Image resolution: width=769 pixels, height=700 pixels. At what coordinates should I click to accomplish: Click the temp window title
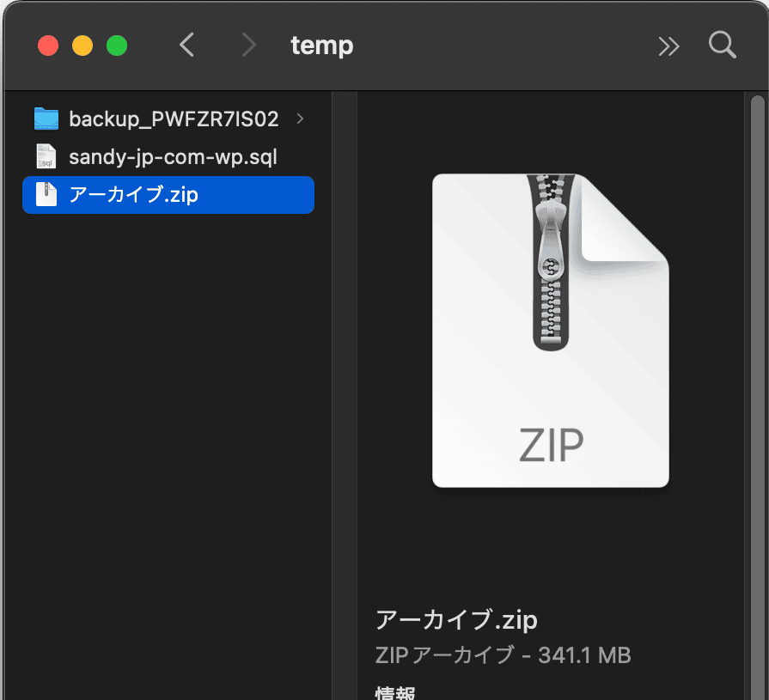[x=321, y=46]
